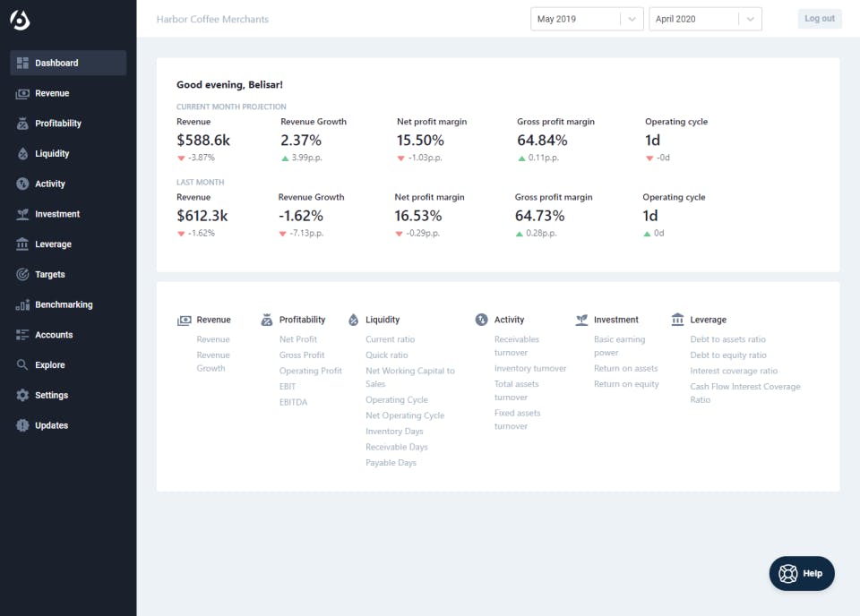Click the Activity circular icon in sidebar
The width and height of the screenshot is (860, 616).
coord(22,184)
